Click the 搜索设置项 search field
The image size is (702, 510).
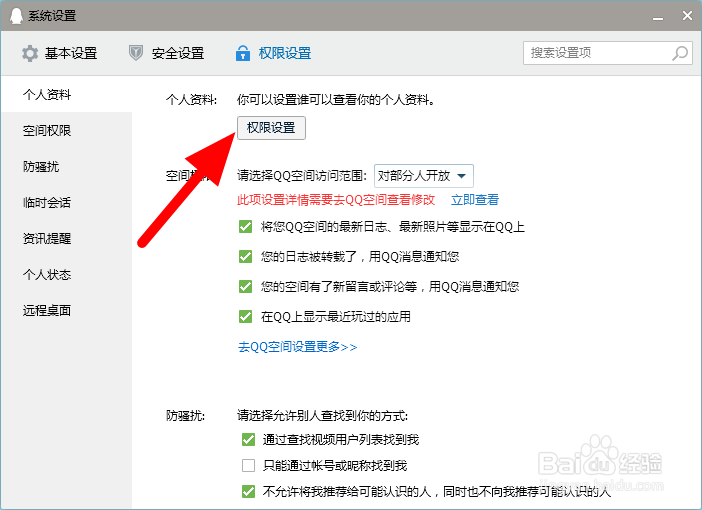click(608, 53)
